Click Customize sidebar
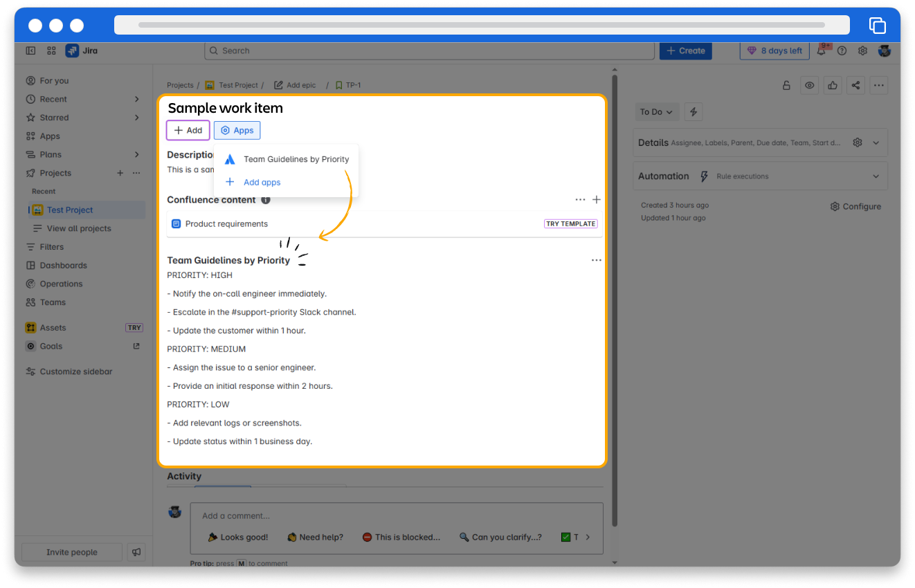This screenshot has width=915, height=588. [x=75, y=371]
